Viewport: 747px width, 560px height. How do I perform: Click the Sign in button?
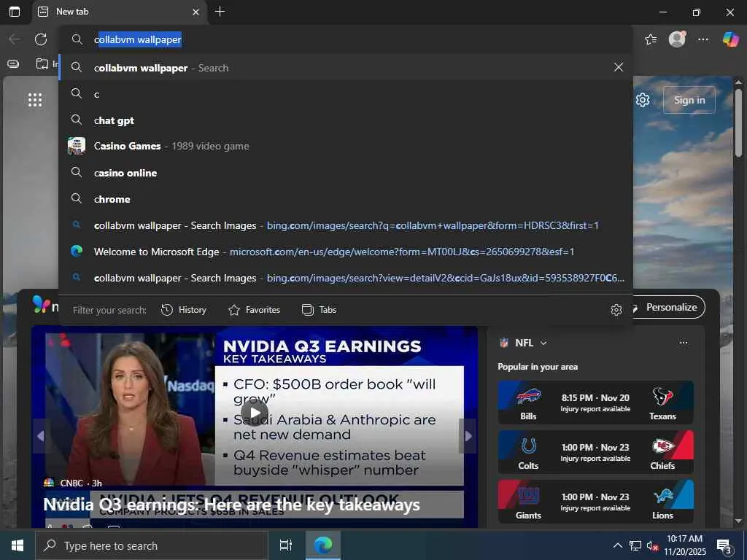point(689,100)
